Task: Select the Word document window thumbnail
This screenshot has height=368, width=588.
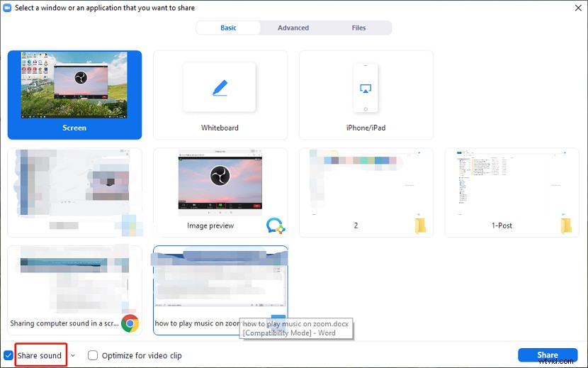Action: pos(220,290)
